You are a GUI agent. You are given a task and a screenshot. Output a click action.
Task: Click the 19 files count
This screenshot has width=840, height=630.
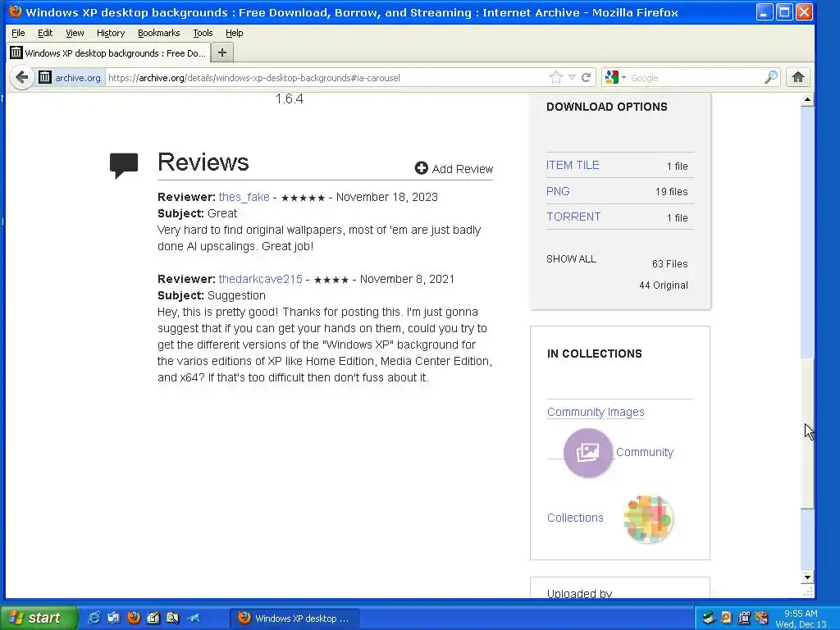pyautogui.click(x=671, y=191)
